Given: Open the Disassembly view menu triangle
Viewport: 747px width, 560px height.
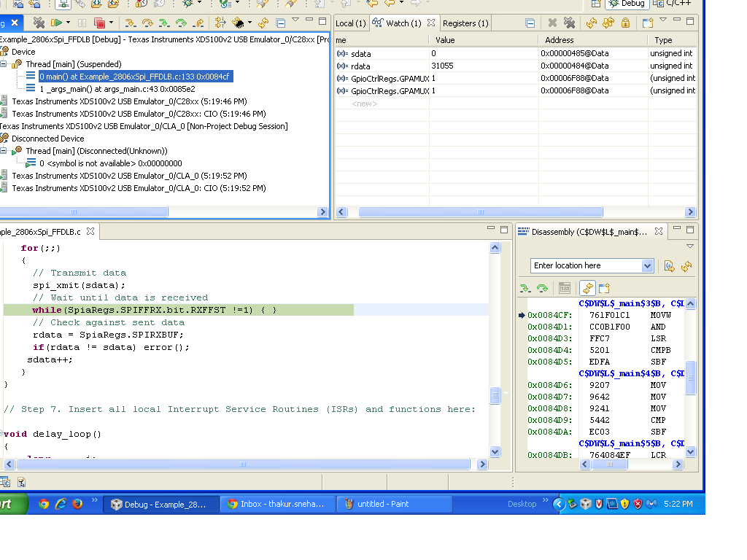Looking at the screenshot, I should point(689,246).
